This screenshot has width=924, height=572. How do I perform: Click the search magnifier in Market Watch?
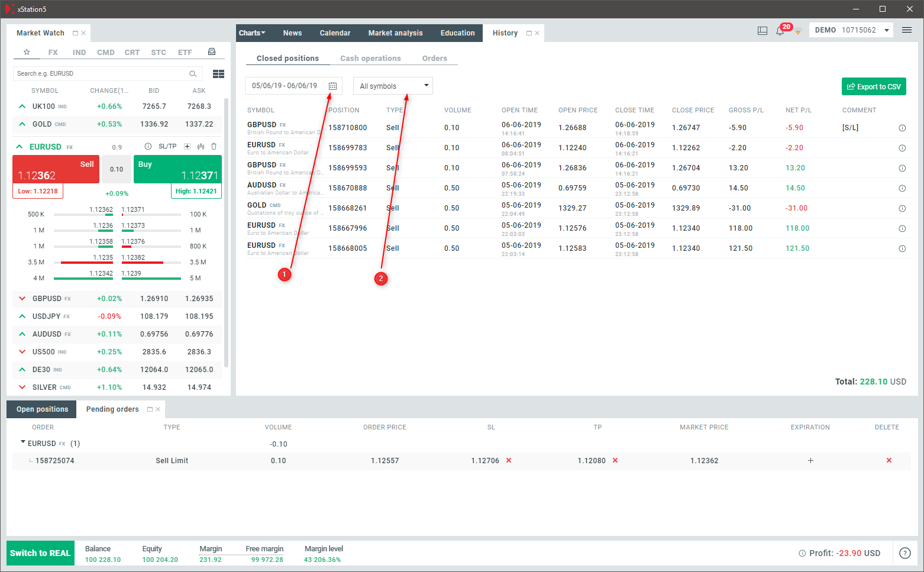(x=193, y=74)
